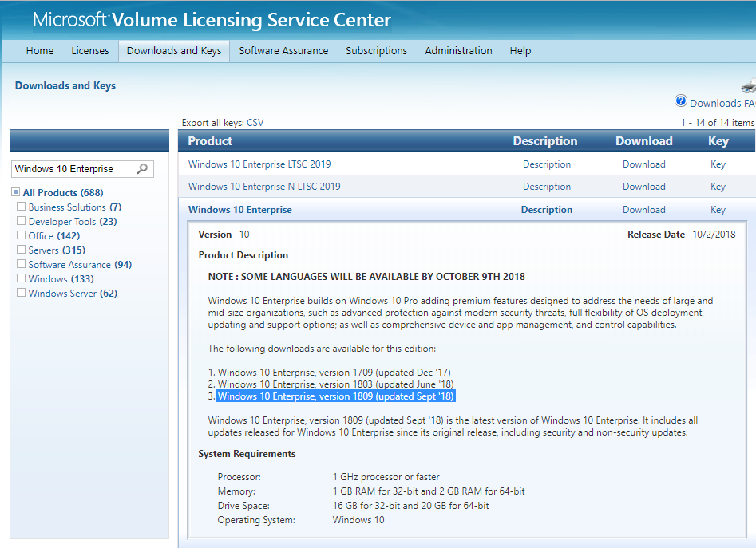Check the Office filter checkbox
The height and width of the screenshot is (548, 756).
click(x=22, y=235)
